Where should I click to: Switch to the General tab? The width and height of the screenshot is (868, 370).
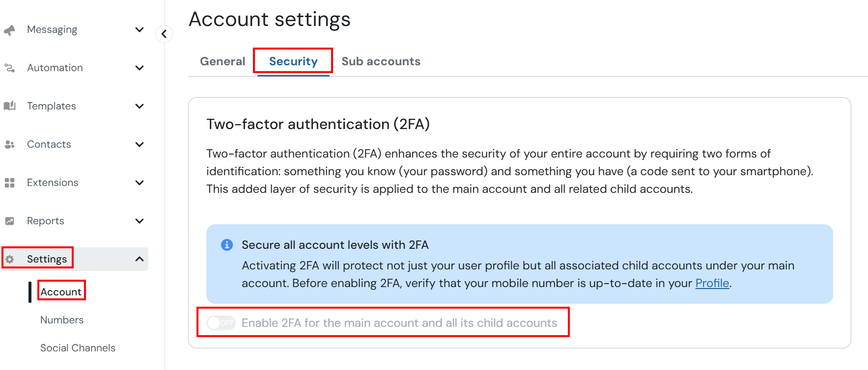pos(223,61)
